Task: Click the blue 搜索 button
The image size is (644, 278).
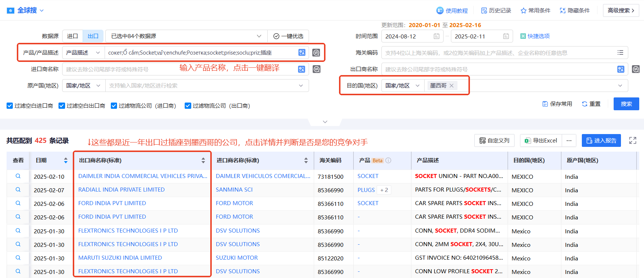Action: click(x=626, y=104)
